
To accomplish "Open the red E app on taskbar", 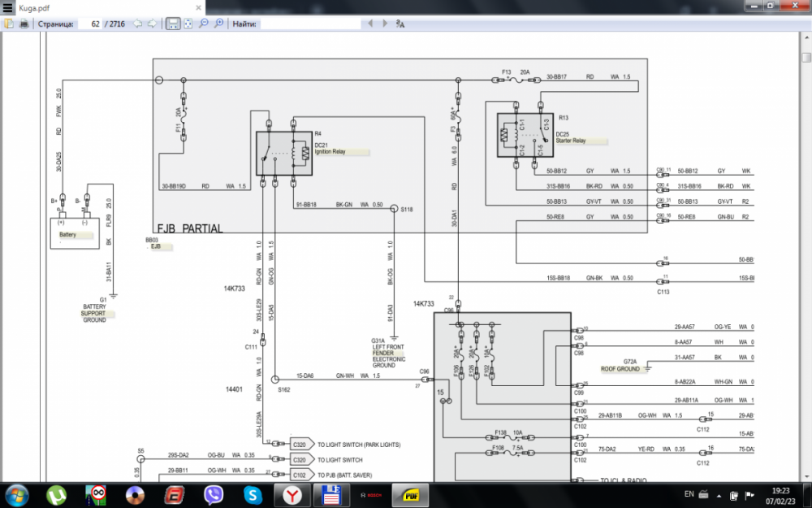I will point(175,495).
